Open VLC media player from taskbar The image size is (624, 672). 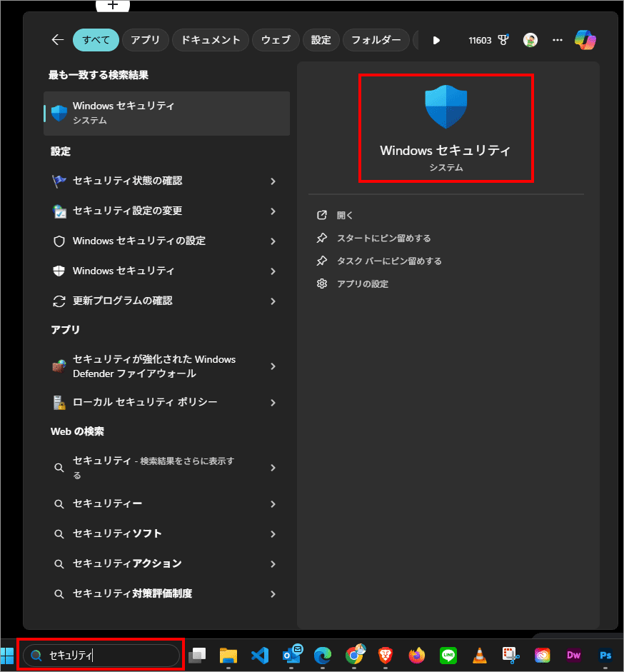480,656
